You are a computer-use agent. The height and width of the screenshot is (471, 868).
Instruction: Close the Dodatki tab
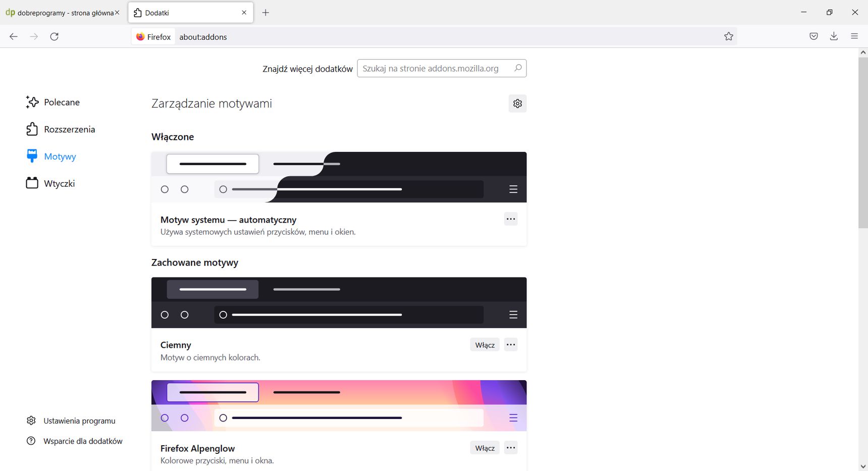tap(244, 13)
